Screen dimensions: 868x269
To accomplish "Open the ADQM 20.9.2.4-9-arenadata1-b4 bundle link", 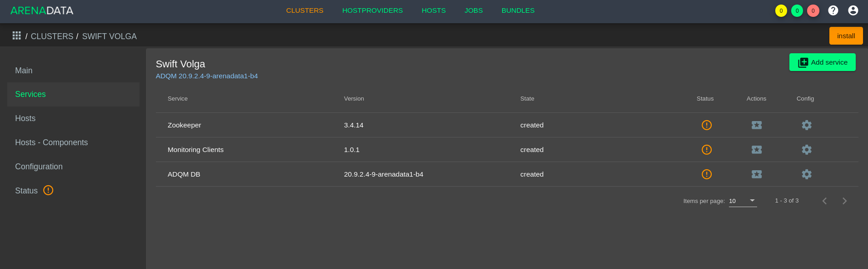I will (x=207, y=76).
